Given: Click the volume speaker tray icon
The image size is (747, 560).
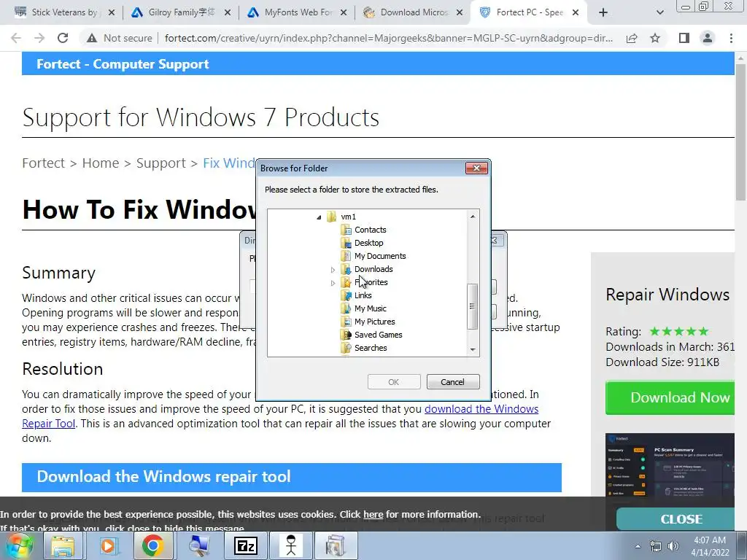Looking at the screenshot, I should pyautogui.click(x=673, y=546).
